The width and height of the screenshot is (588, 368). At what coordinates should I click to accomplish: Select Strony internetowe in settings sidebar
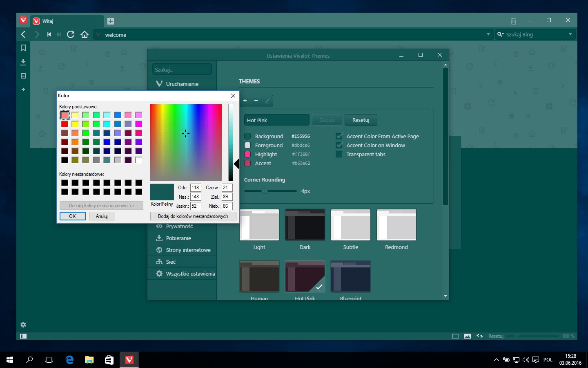188,250
